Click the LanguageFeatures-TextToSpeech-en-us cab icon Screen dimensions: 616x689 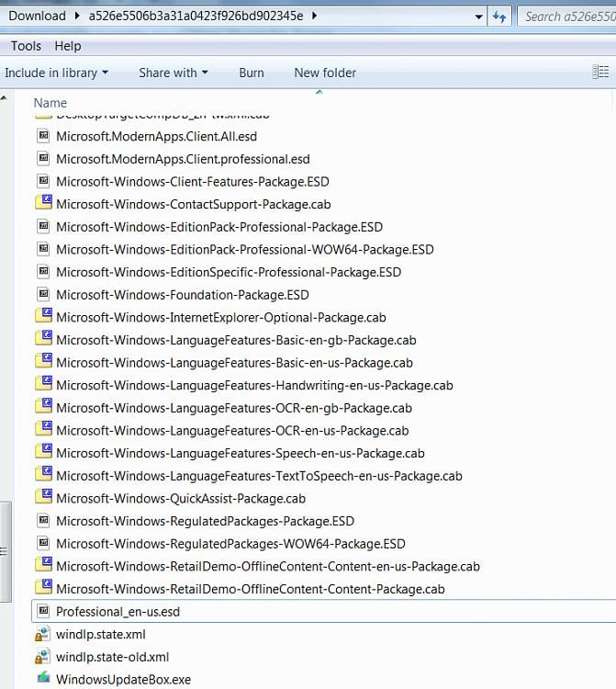[43, 475]
